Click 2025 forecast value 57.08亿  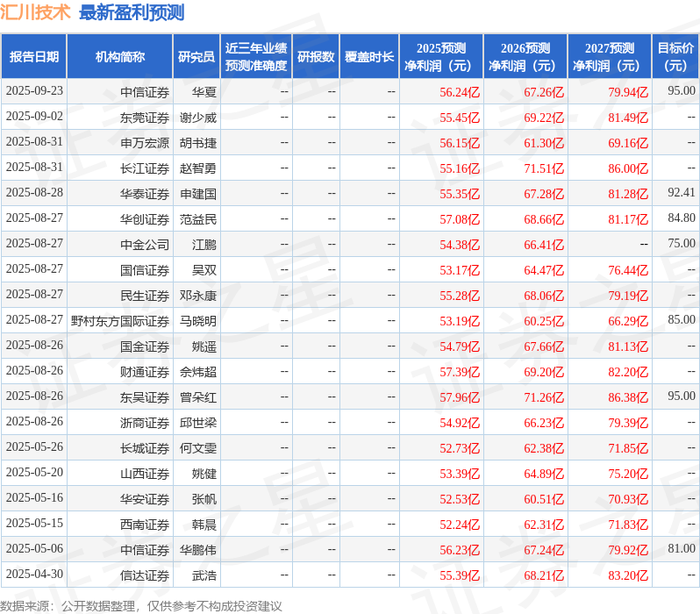coord(460,219)
